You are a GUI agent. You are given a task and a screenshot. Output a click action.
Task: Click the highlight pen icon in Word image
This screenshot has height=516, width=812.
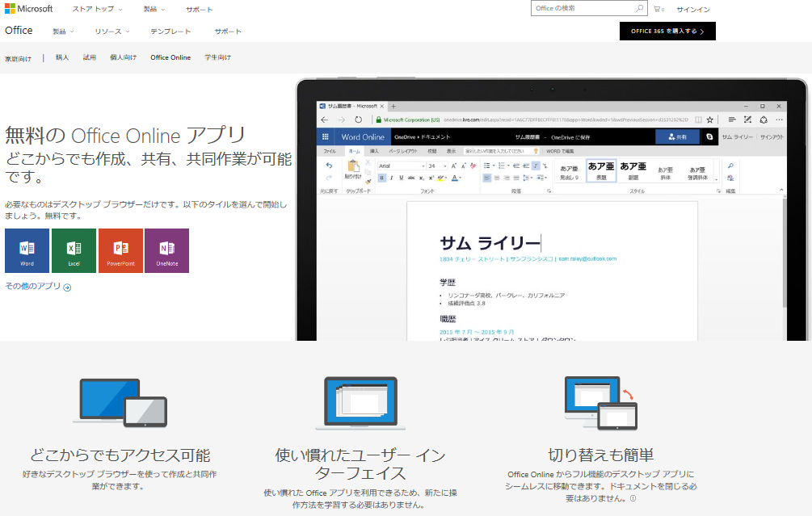[440, 178]
